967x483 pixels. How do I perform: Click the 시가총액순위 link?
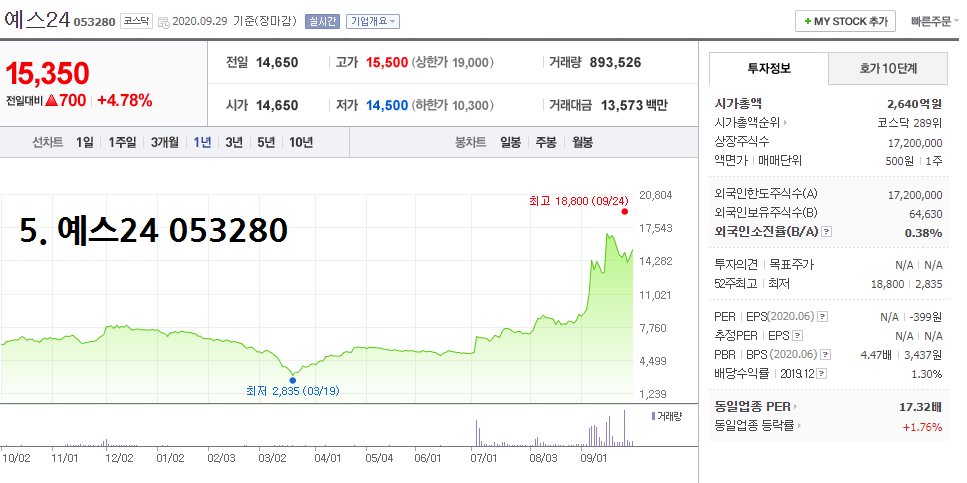747,123
